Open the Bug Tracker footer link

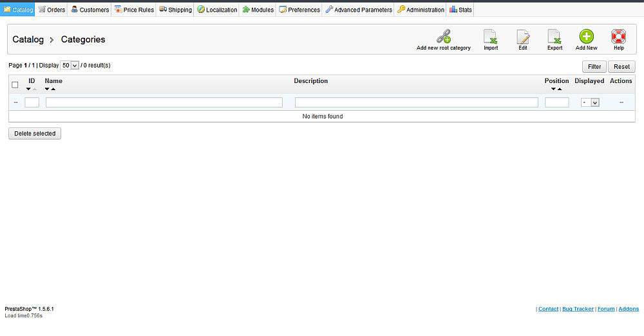(578, 309)
